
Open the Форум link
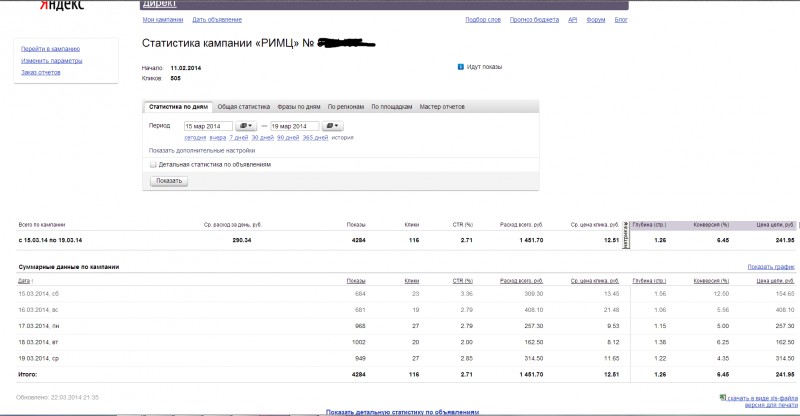pyautogui.click(x=595, y=20)
